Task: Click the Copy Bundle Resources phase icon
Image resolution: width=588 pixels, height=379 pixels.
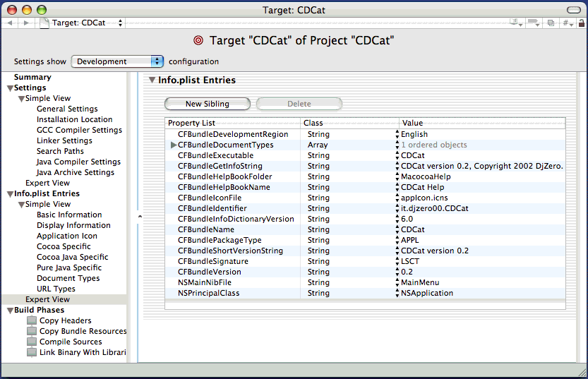Action: pos(32,332)
